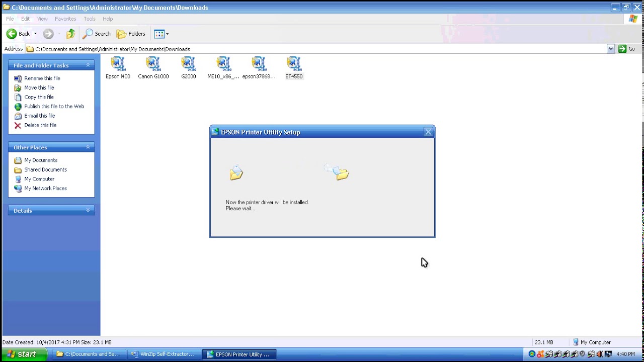The width and height of the screenshot is (644, 362).
Task: Click the 23.1 MB status bar size
Action: pyautogui.click(x=544, y=342)
